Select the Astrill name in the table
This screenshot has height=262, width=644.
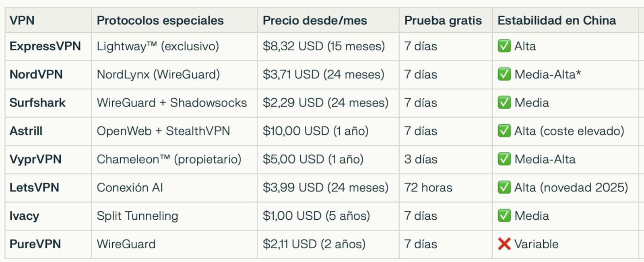click(x=26, y=131)
